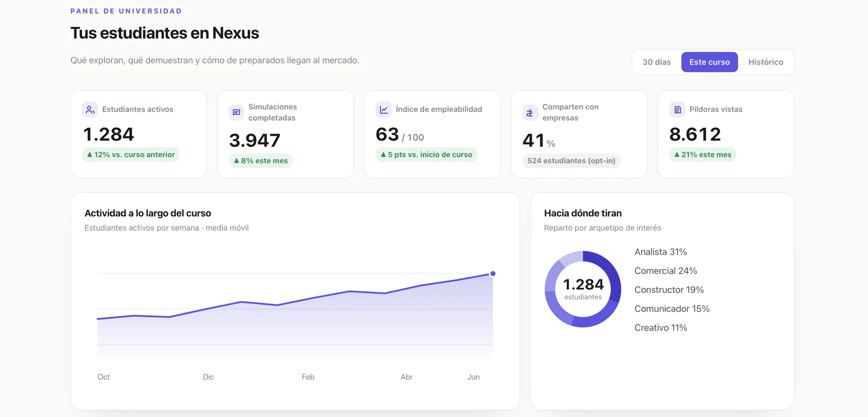Image resolution: width=868 pixels, height=417 pixels.
Task: Click the '8% este mes' badge
Action: tap(260, 161)
